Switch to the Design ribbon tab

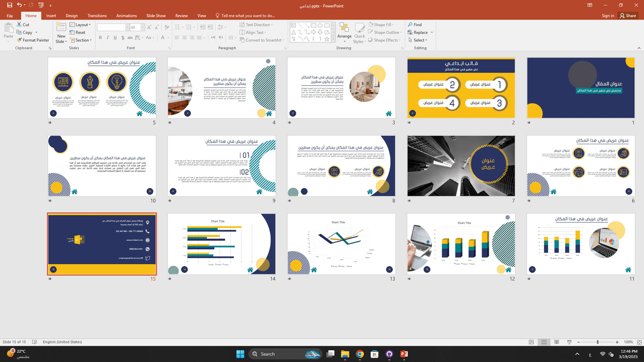point(71,16)
